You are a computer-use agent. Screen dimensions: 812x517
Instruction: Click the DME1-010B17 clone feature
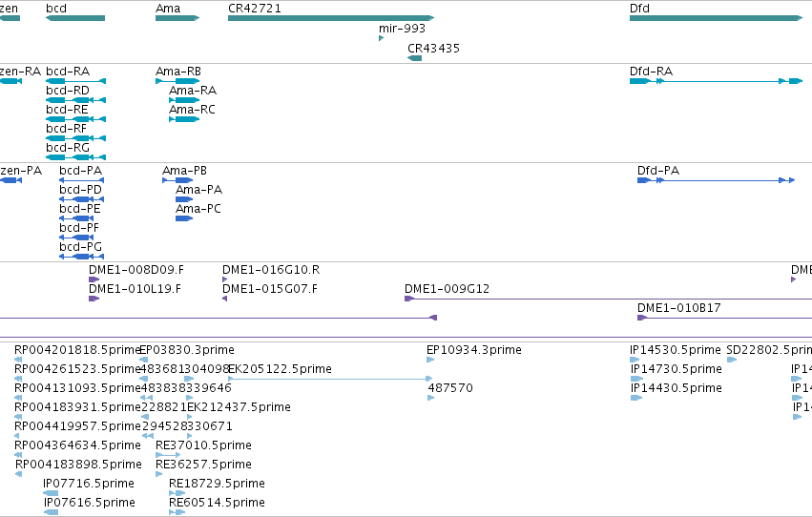(724, 318)
